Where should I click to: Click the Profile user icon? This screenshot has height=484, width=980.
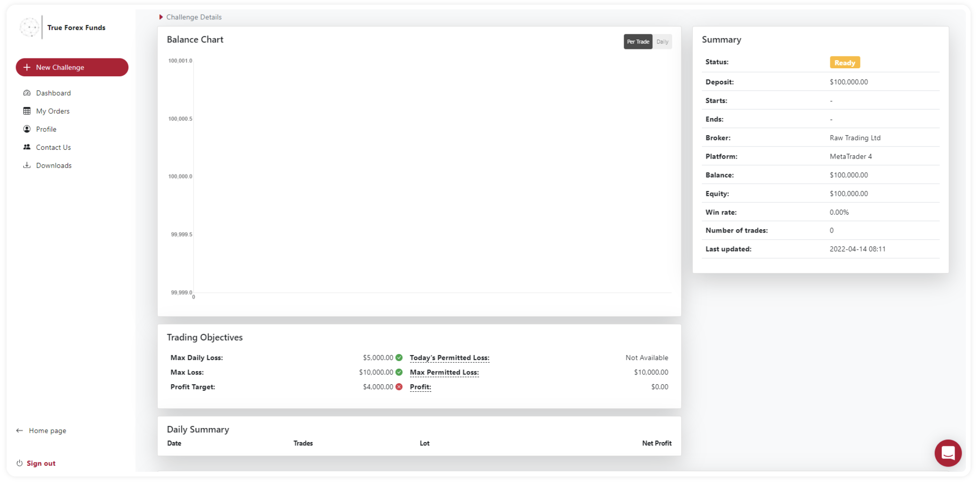tap(27, 129)
